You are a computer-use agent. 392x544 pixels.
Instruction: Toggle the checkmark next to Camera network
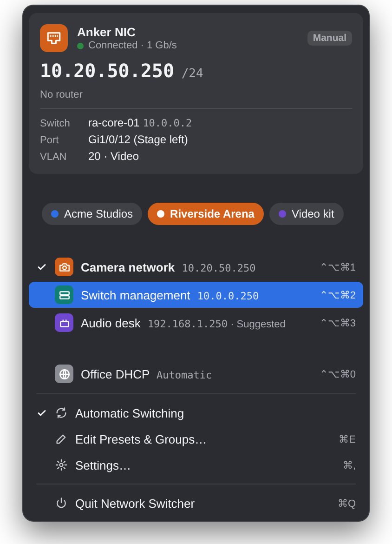pos(42,267)
